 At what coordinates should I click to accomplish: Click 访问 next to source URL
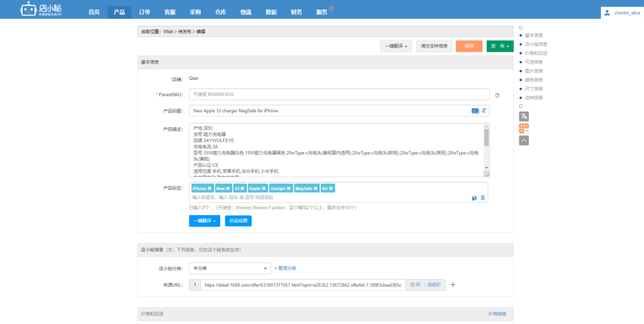tap(415, 285)
